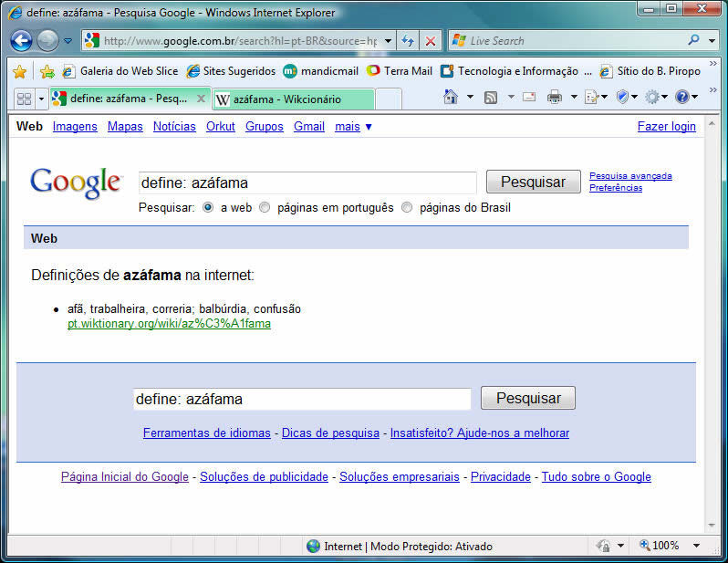Click the bottom search input field
The image size is (728, 563).
pos(302,399)
